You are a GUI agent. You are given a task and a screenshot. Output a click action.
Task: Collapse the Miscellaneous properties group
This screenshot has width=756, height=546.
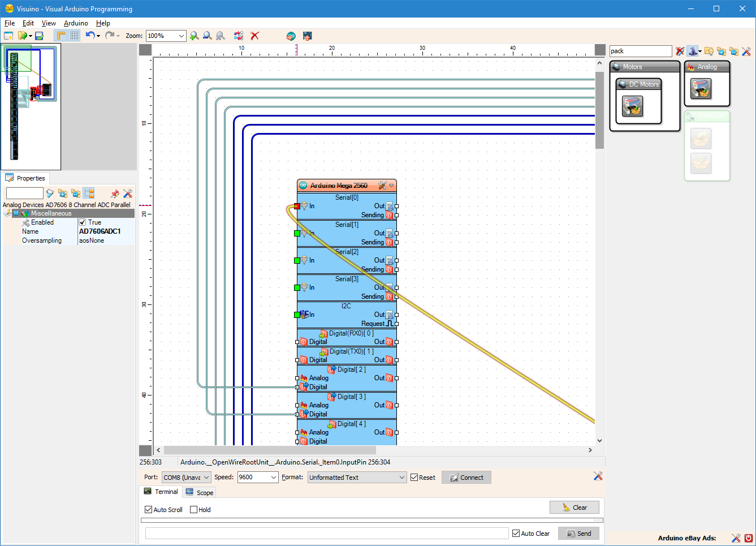16,213
